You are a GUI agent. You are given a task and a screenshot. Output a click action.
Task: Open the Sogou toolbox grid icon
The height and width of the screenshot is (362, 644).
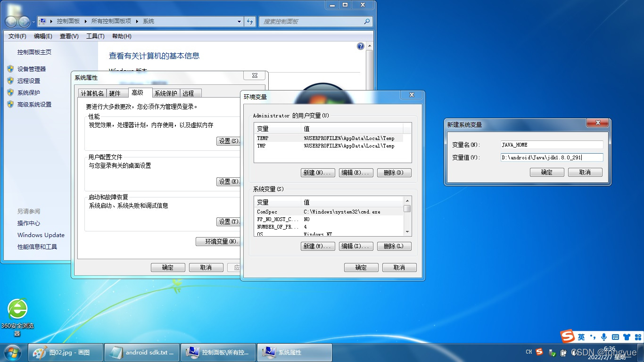pos(637,337)
